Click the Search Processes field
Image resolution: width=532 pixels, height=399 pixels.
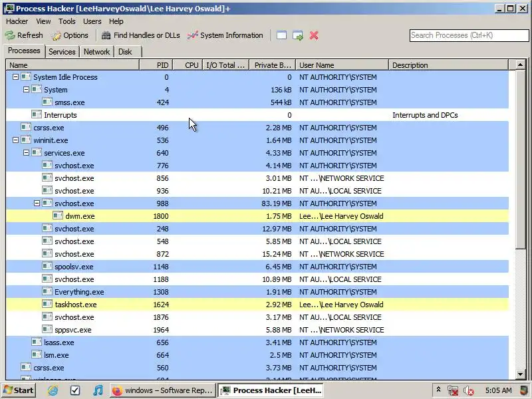(x=469, y=35)
